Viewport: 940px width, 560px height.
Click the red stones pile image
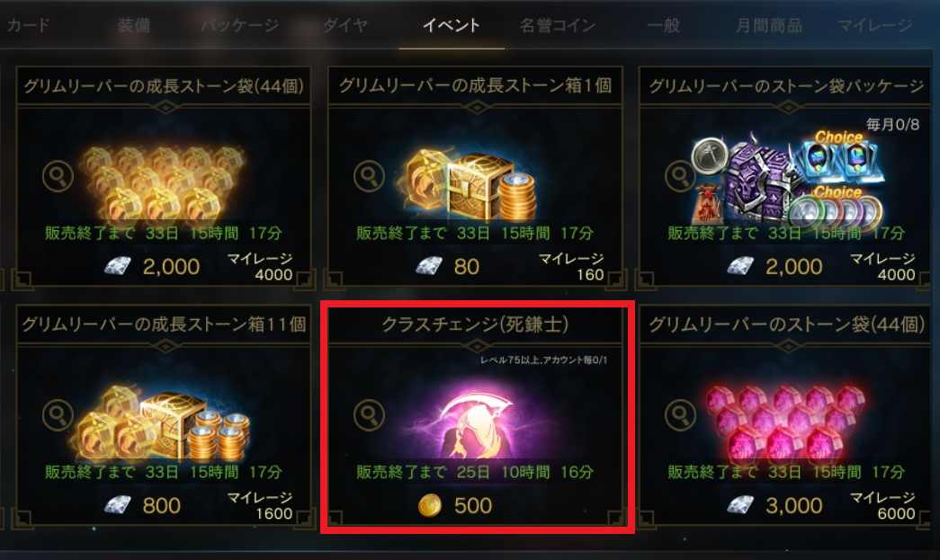click(x=785, y=419)
